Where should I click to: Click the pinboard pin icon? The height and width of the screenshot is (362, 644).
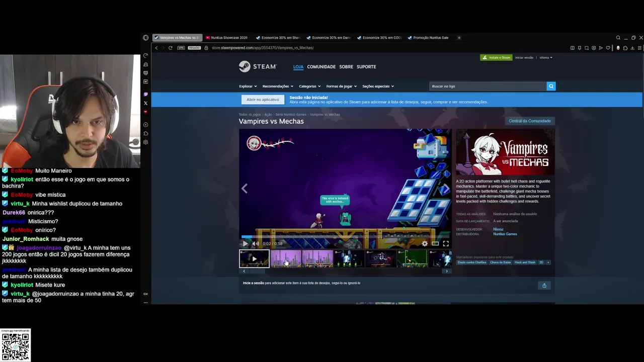point(580,48)
